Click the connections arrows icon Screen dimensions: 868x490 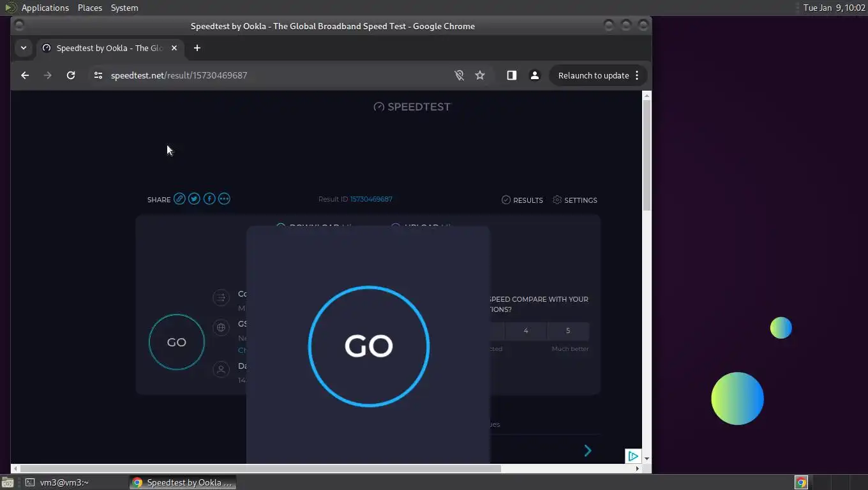tap(221, 297)
